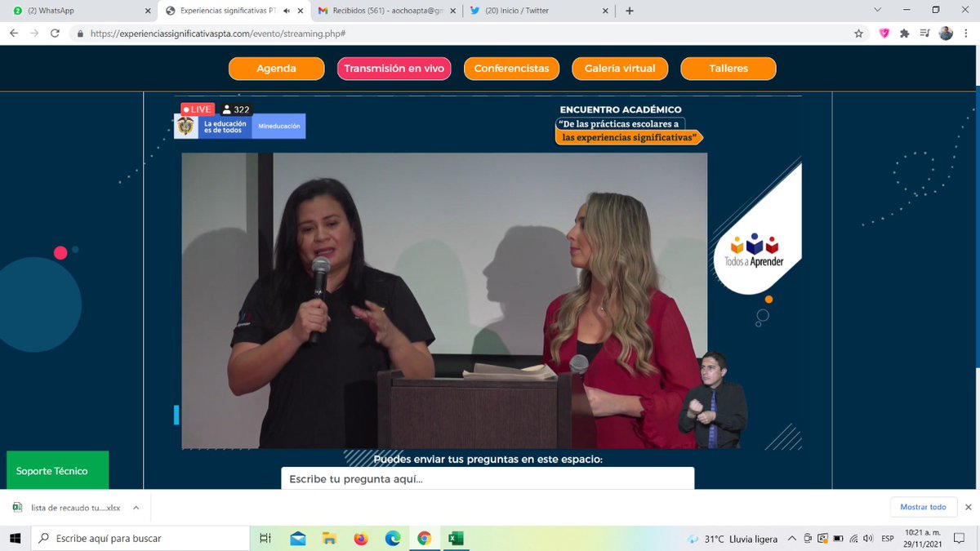Screen dimensions: 980x551
Task: Click the sign language interpreter inset
Action: [712, 401]
